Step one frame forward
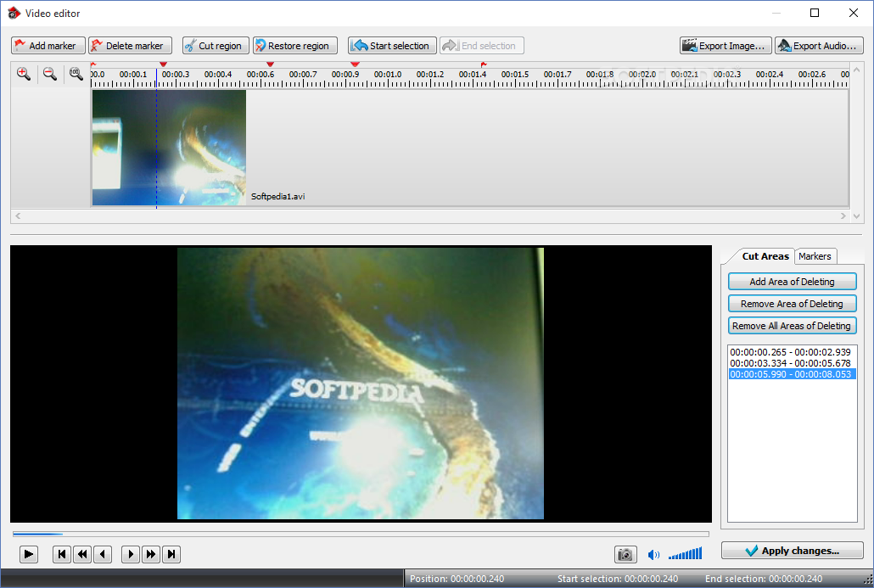This screenshot has height=588, width=874. point(131,554)
